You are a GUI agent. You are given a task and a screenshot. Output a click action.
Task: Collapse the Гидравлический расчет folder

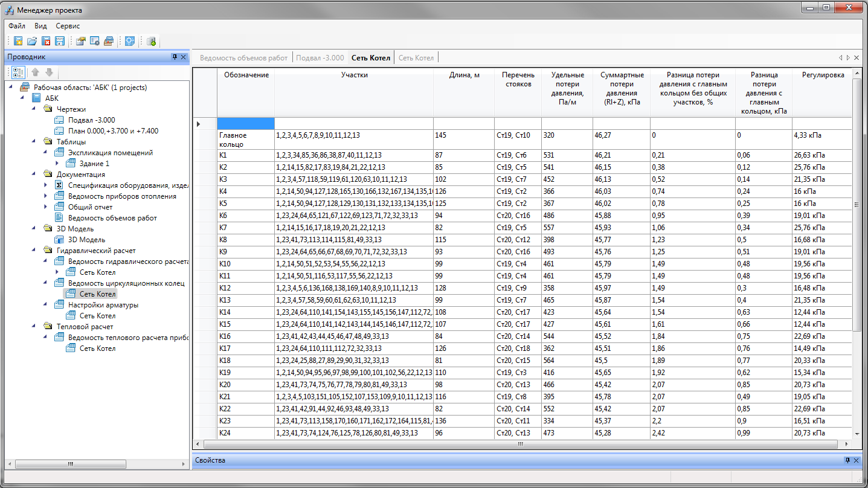click(35, 251)
